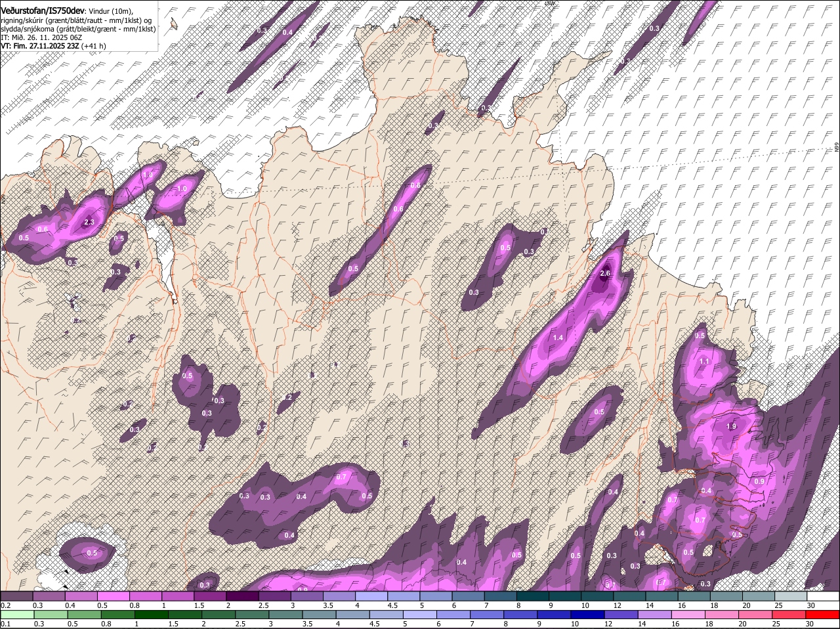Pick the bright red bottom-row swatch above 30
The image size is (840, 629).
click(x=823, y=615)
